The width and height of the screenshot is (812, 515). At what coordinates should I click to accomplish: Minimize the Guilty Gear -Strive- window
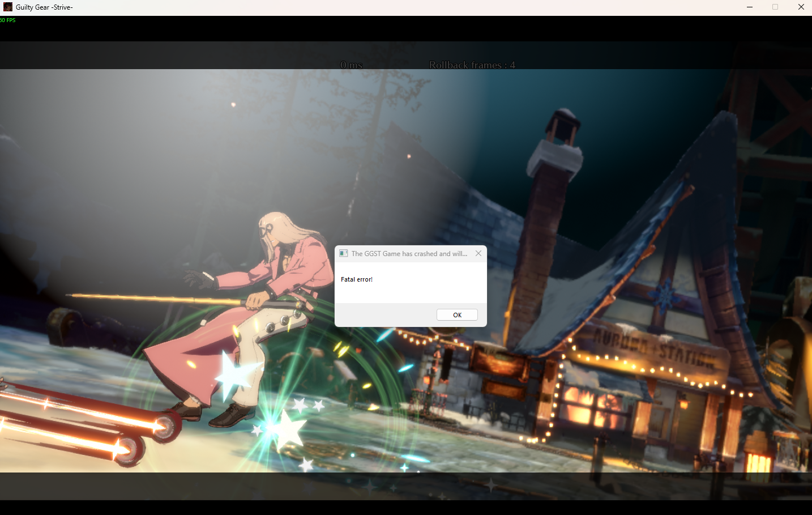point(750,7)
